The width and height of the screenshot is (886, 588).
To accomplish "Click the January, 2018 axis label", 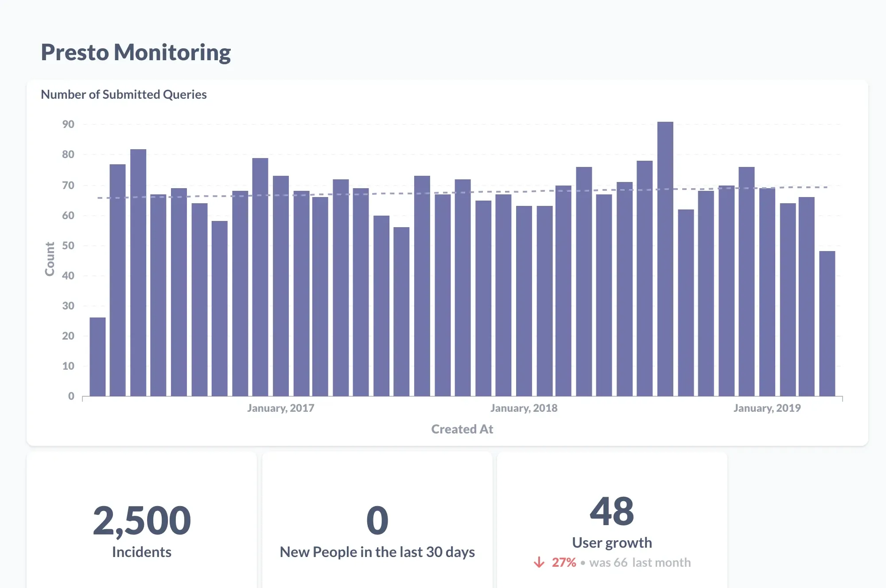I will (524, 408).
